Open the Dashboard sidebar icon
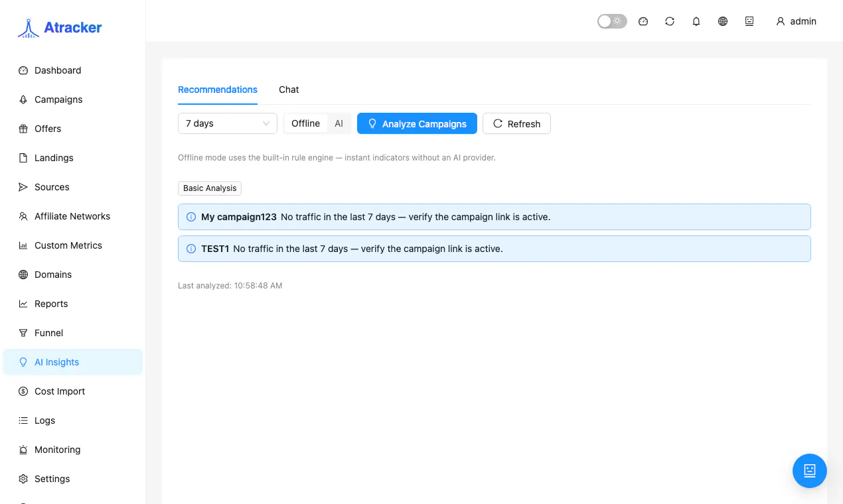Viewport: 843px width, 504px height. click(x=23, y=70)
